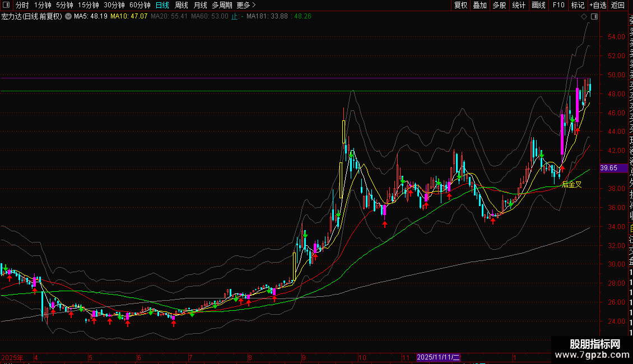Switch to the 周线 weekly chart
633x364 pixels.
coord(181,5)
